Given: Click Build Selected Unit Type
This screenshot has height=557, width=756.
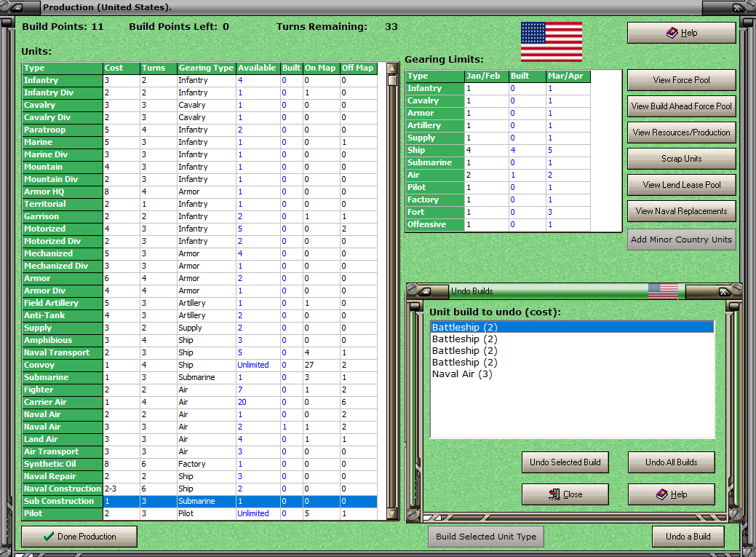Looking at the screenshot, I should pos(486,536).
